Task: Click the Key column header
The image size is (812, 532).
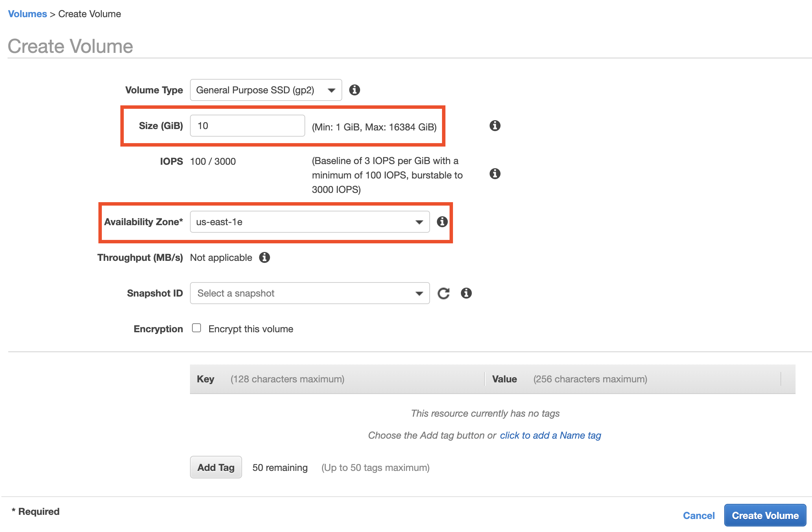Action: [x=205, y=379]
